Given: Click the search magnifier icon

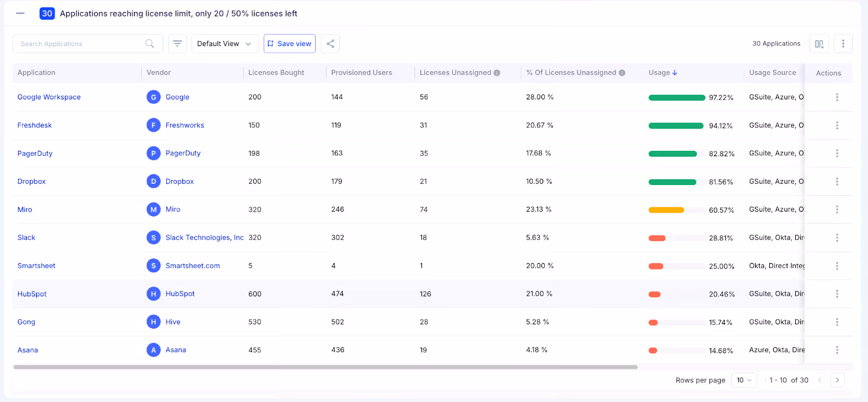Looking at the screenshot, I should [x=150, y=43].
